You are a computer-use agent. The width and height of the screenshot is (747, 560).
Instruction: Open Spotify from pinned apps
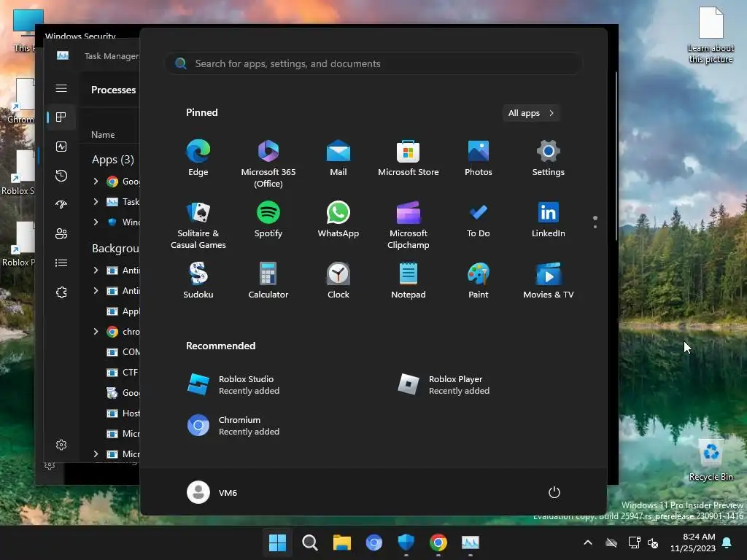click(268, 219)
